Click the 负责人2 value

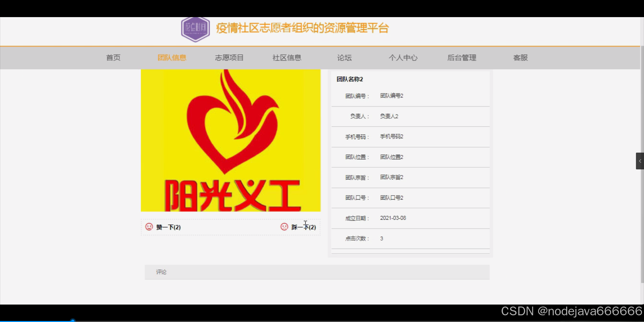coord(389,116)
